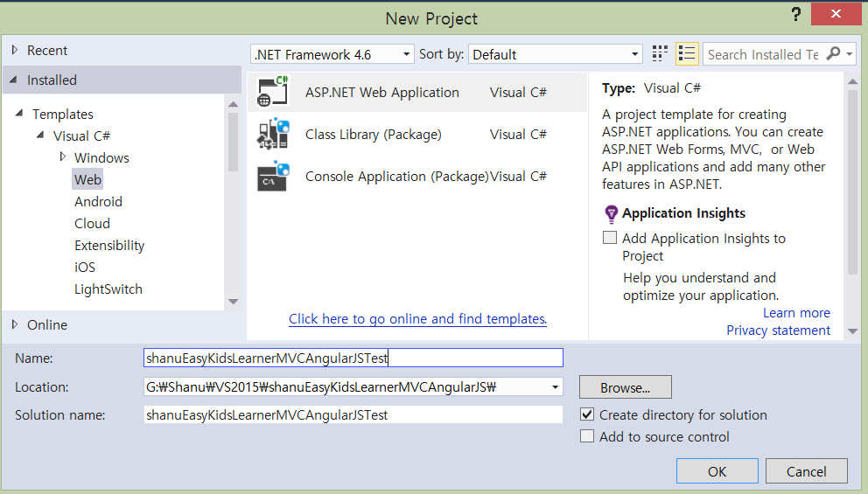Click the Class Library (Package) template icon
868x494 pixels.
click(273, 134)
